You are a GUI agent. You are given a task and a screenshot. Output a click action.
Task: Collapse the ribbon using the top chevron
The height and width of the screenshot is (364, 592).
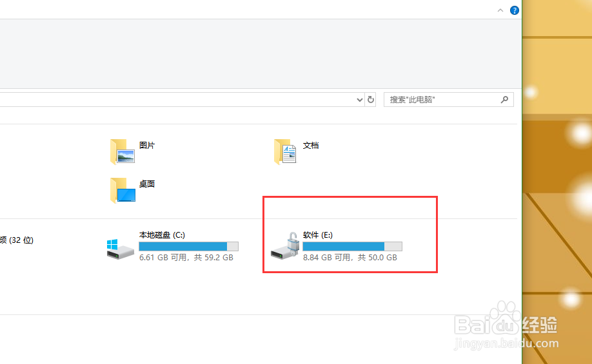pyautogui.click(x=500, y=10)
